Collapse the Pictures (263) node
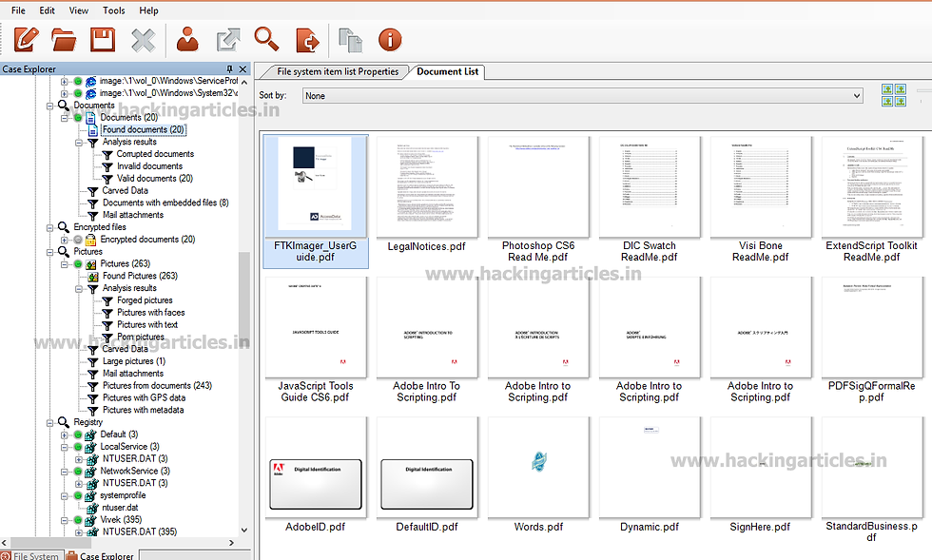The height and width of the screenshot is (560, 932). click(x=65, y=264)
